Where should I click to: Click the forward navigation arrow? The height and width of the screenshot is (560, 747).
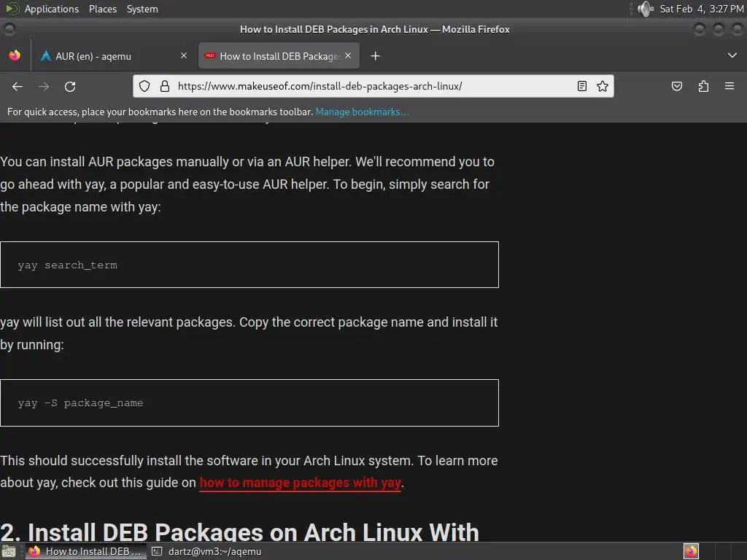(x=44, y=86)
